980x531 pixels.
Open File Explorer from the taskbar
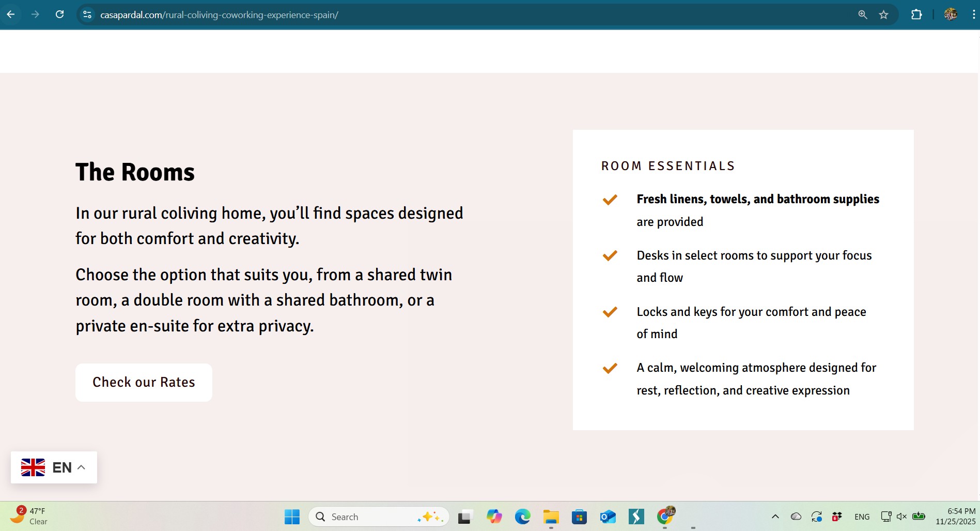(551, 517)
